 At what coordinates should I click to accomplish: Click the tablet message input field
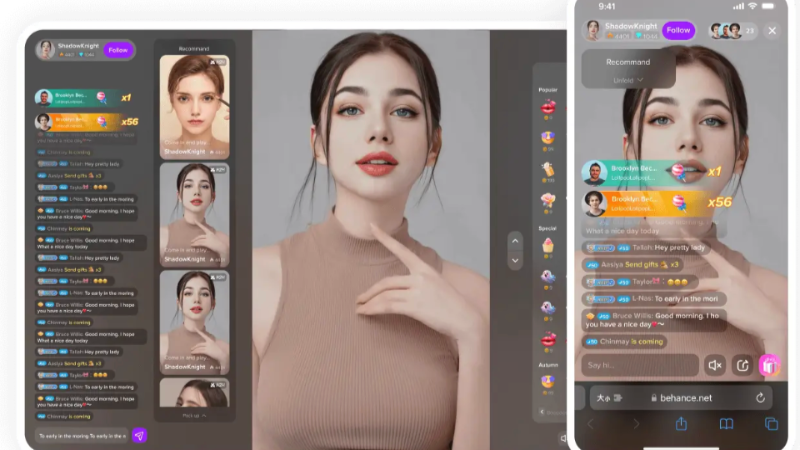pyautogui.click(x=83, y=436)
